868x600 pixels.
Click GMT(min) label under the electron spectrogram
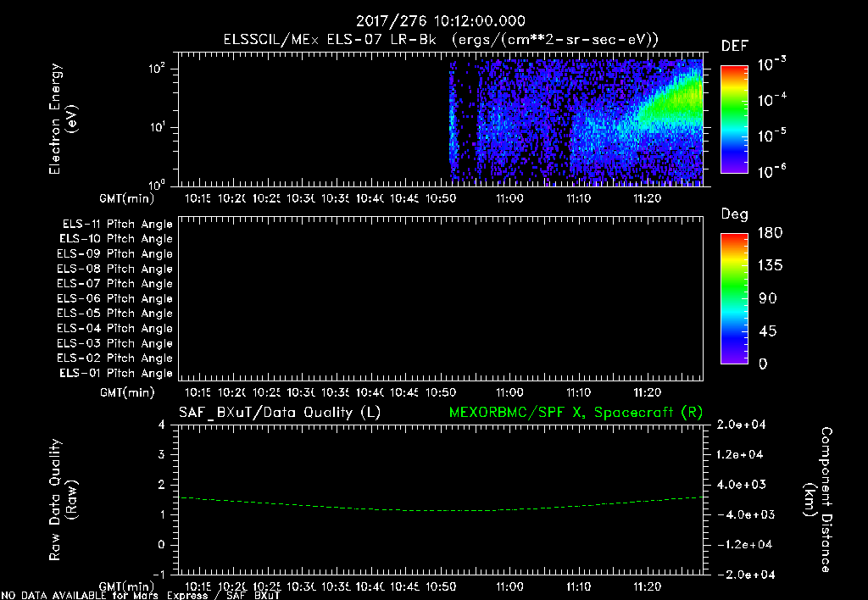coord(127,198)
